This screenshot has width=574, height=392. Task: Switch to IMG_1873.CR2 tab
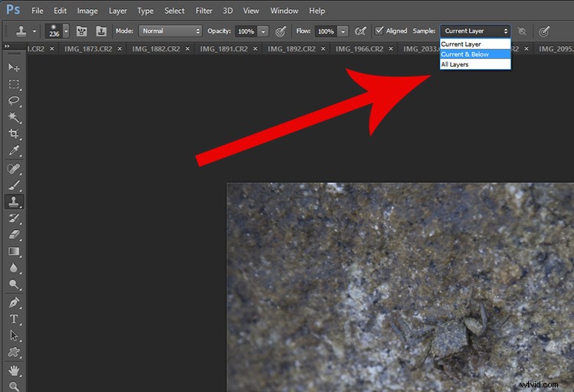click(x=88, y=49)
